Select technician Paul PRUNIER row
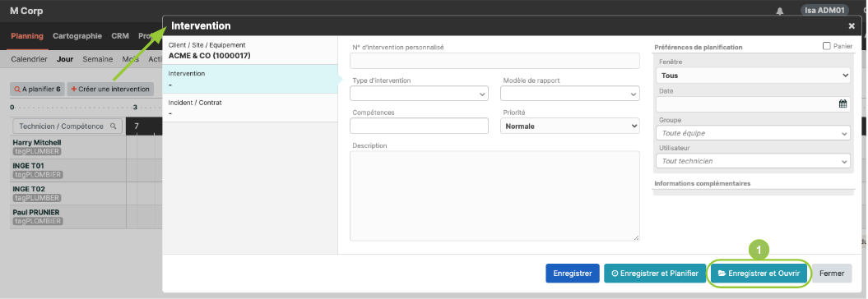 [x=68, y=216]
